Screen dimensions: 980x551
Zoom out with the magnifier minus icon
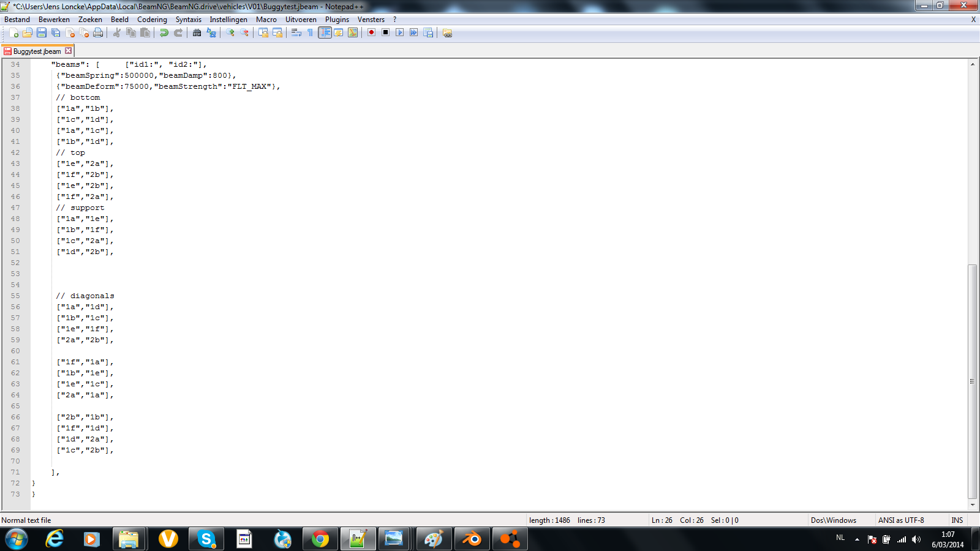[x=244, y=33]
